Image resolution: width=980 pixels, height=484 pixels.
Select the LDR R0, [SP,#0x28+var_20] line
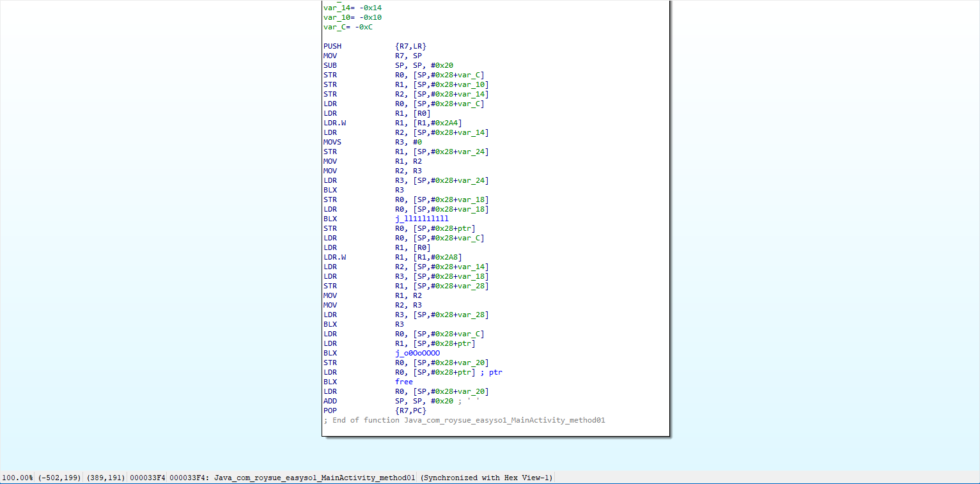[x=406, y=391]
